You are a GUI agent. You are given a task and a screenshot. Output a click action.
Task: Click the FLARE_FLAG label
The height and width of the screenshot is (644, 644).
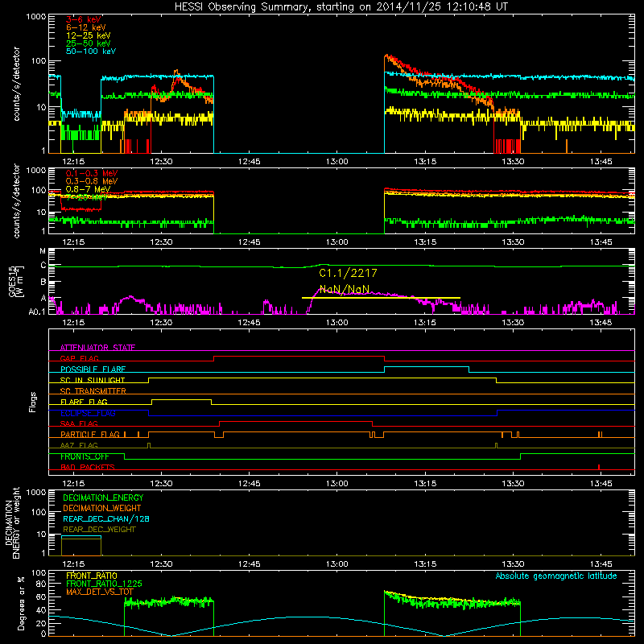84,402
